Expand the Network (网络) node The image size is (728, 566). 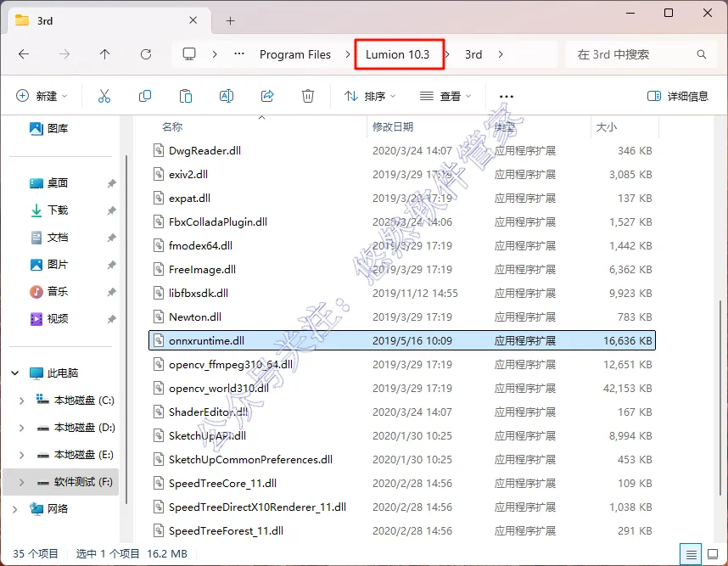pos(15,509)
